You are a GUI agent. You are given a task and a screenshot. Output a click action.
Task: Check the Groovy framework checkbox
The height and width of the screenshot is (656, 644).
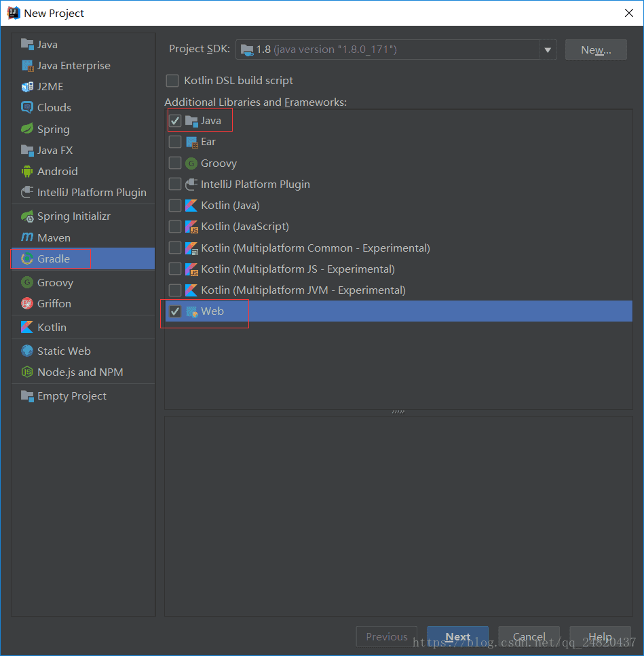[175, 163]
